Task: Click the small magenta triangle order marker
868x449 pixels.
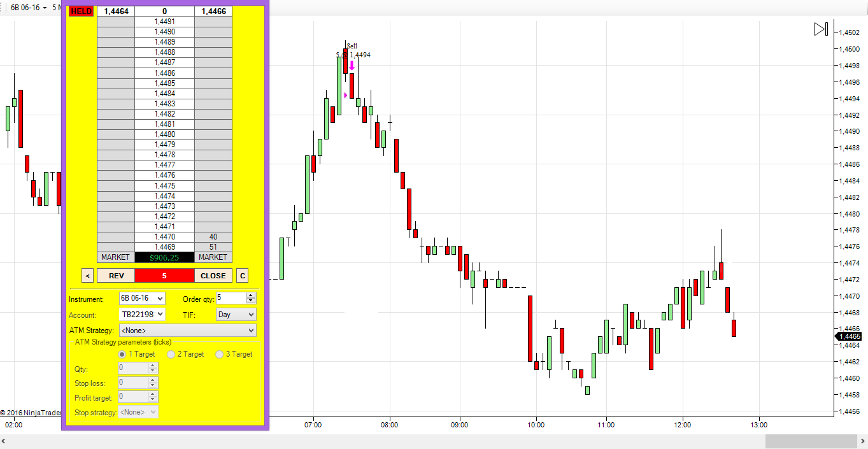Action: click(x=346, y=95)
